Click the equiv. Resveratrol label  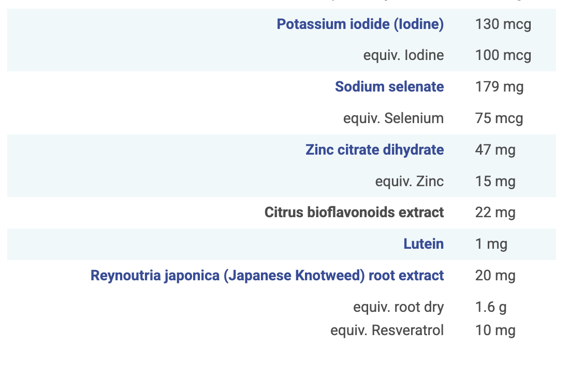387,330
